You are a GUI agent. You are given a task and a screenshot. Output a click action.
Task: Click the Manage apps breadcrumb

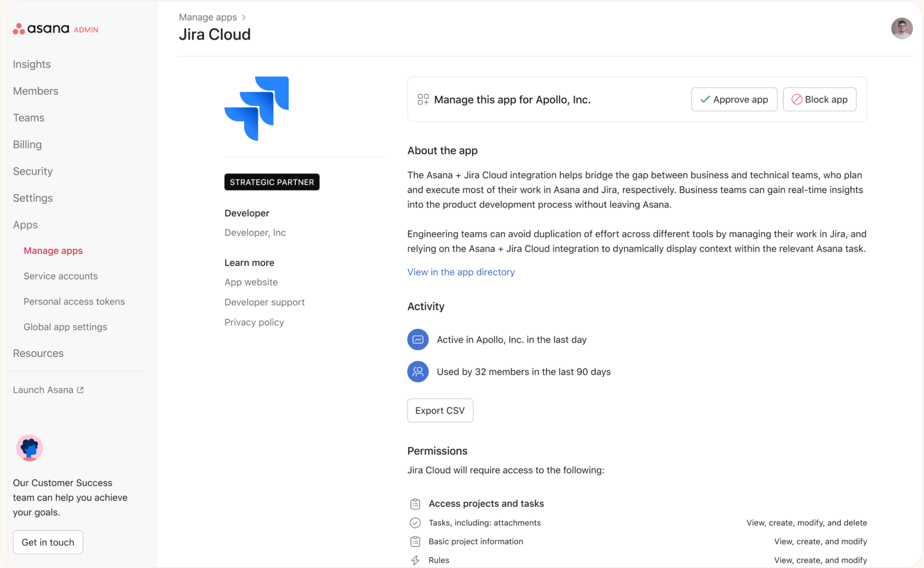coord(208,18)
